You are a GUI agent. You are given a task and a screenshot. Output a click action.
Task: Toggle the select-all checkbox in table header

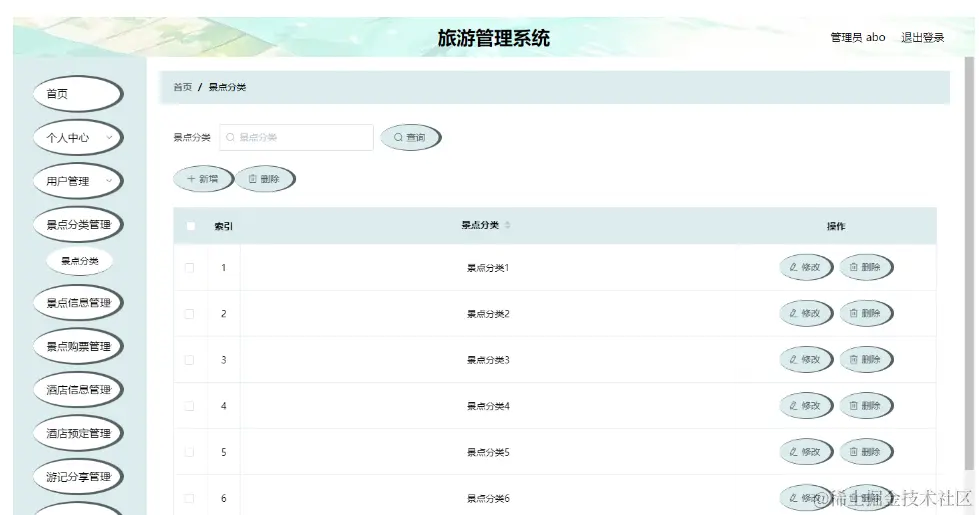pyautogui.click(x=191, y=226)
